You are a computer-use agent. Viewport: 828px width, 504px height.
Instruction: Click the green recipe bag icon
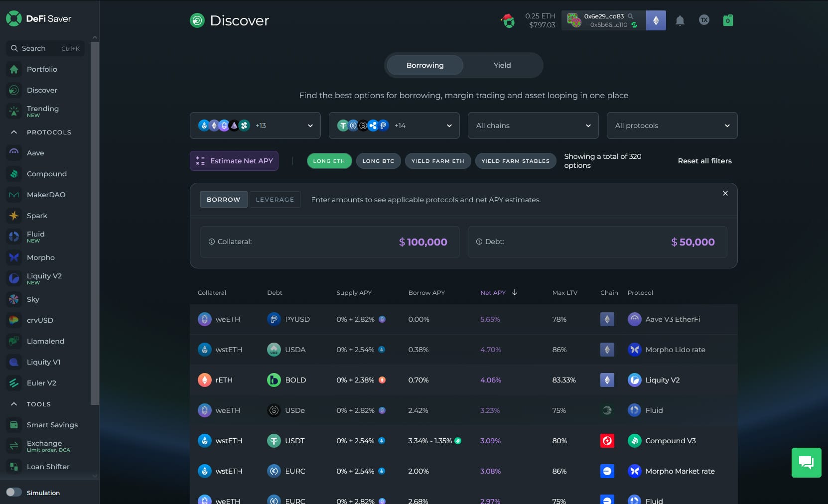coord(728,20)
